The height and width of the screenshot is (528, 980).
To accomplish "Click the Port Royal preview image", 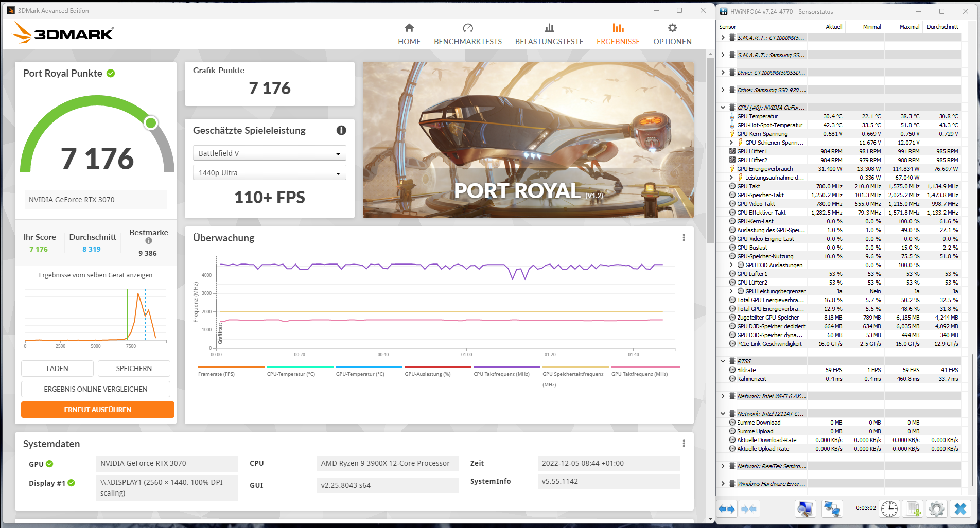I will (528, 140).
